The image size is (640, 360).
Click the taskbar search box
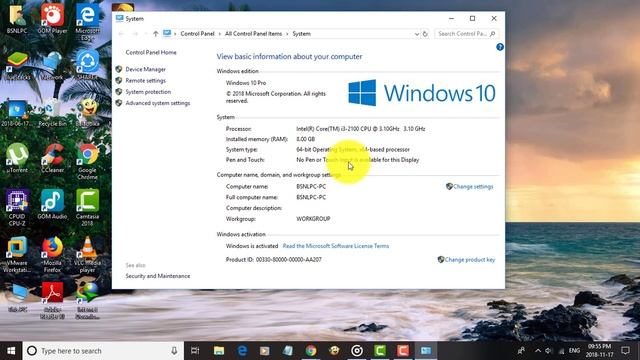[x=103, y=351]
